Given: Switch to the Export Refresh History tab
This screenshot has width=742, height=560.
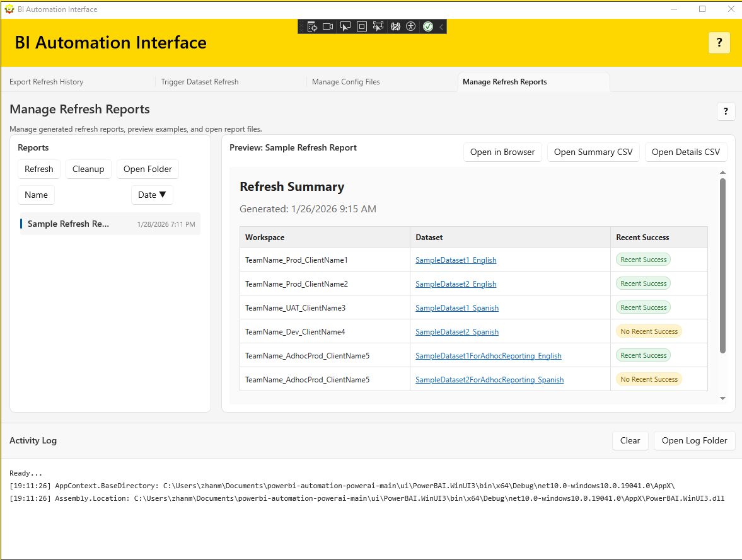Looking at the screenshot, I should [x=45, y=82].
